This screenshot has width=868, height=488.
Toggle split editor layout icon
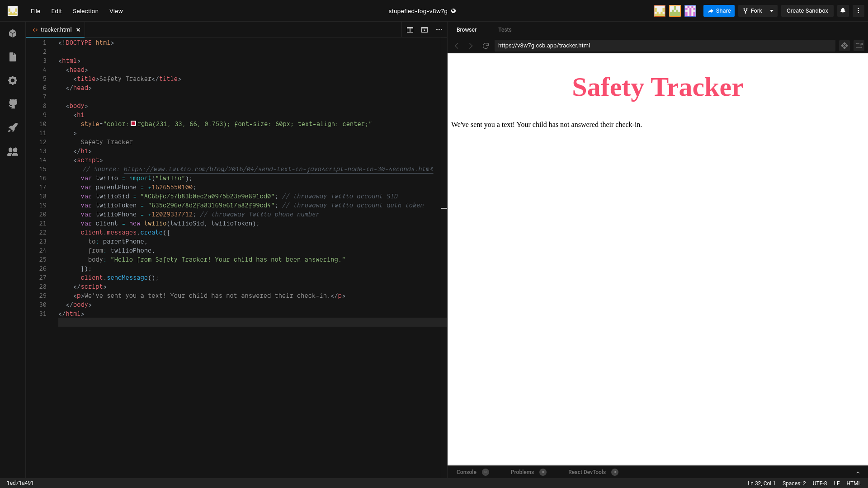pyautogui.click(x=410, y=30)
